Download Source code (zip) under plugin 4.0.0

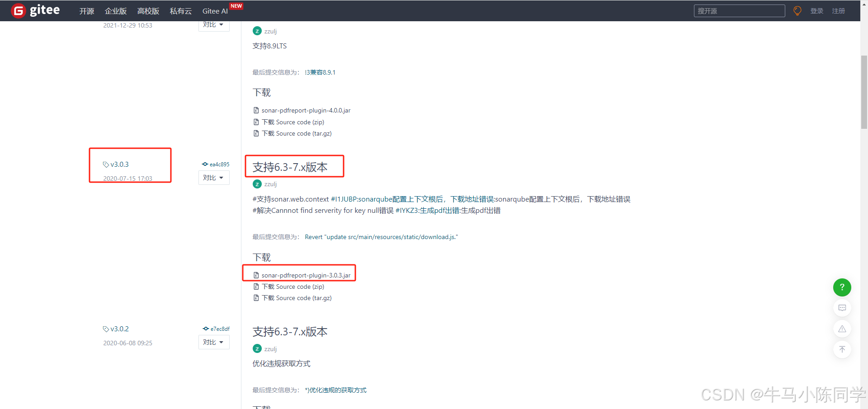pyautogui.click(x=293, y=122)
